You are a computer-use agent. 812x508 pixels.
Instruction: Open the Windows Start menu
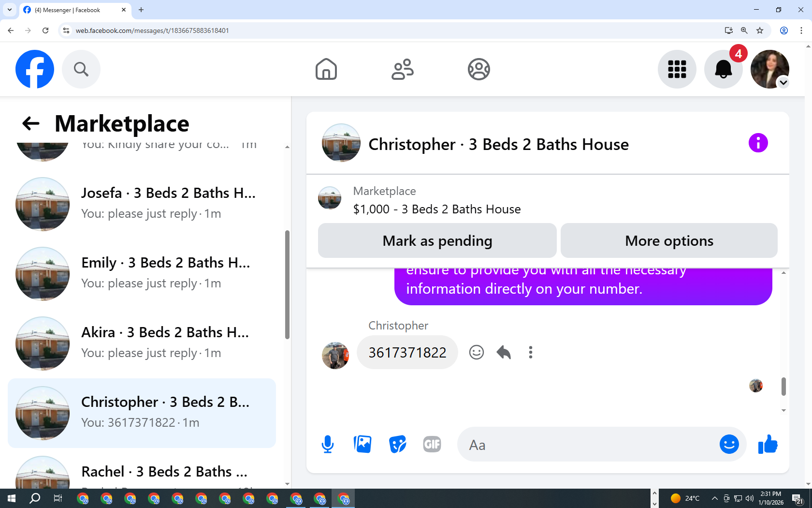(12, 498)
